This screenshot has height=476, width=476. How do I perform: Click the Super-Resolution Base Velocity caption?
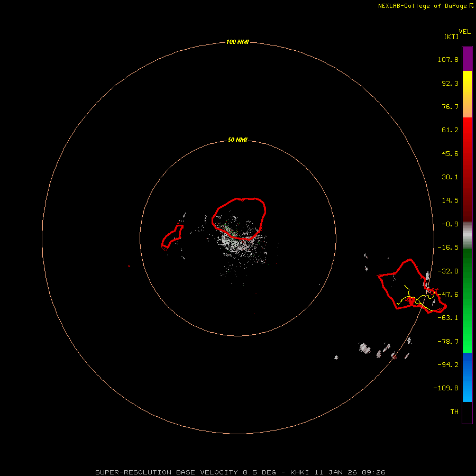coord(240,472)
